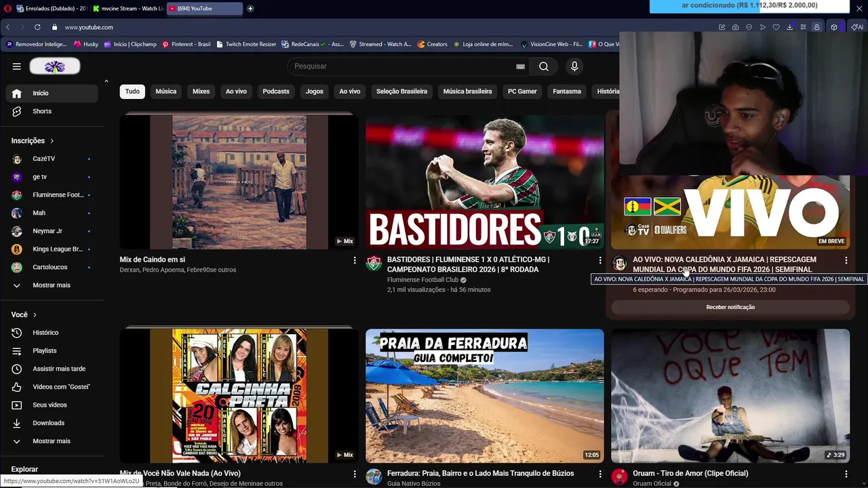Open the on-screen keyboard in search box
Viewport: 868px width, 488px height.
coord(520,66)
